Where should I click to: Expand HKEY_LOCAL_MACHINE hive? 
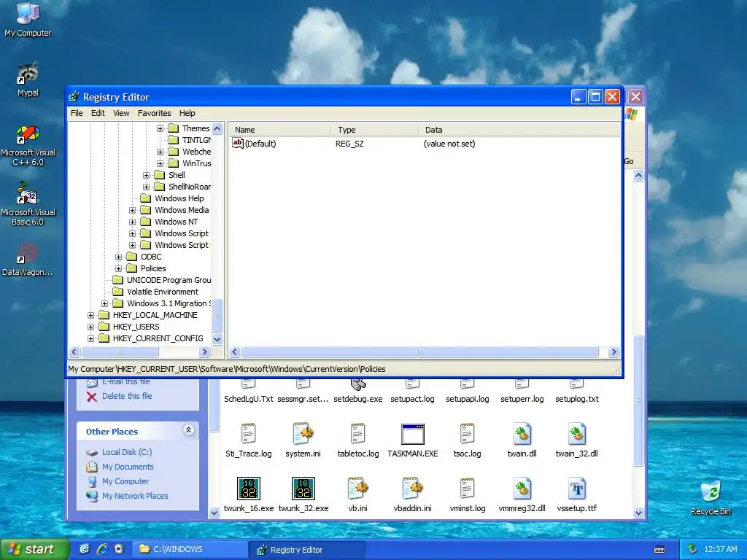tap(90, 315)
